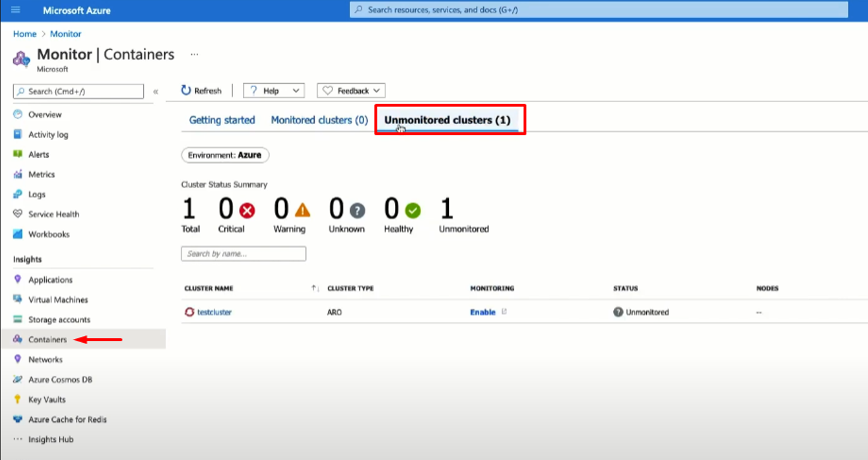Edit the Environment: Azure filter pill
The image size is (868, 460).
225,155
